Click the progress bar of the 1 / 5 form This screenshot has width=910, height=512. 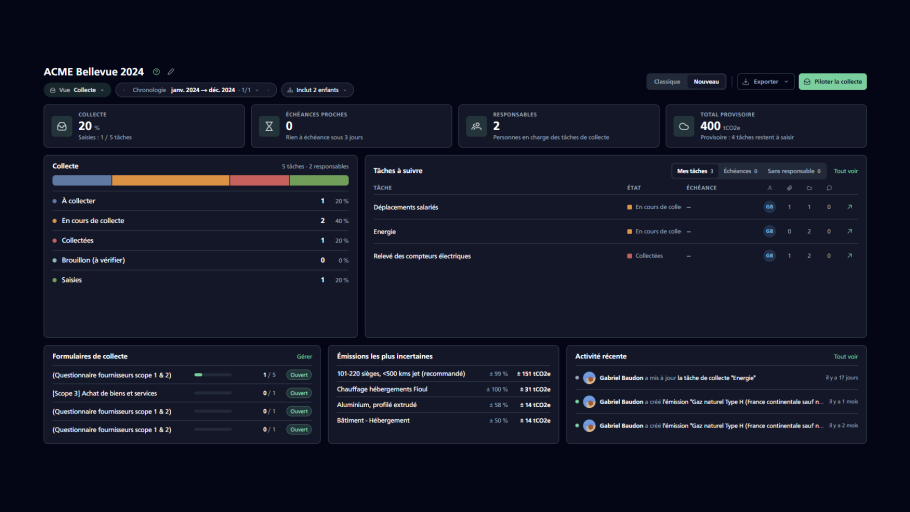[x=213, y=375]
